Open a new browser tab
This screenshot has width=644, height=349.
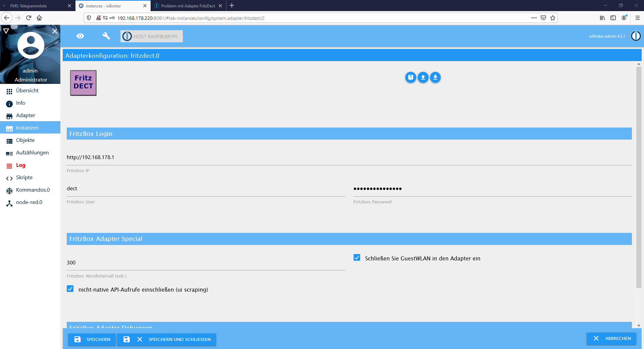[x=232, y=5]
